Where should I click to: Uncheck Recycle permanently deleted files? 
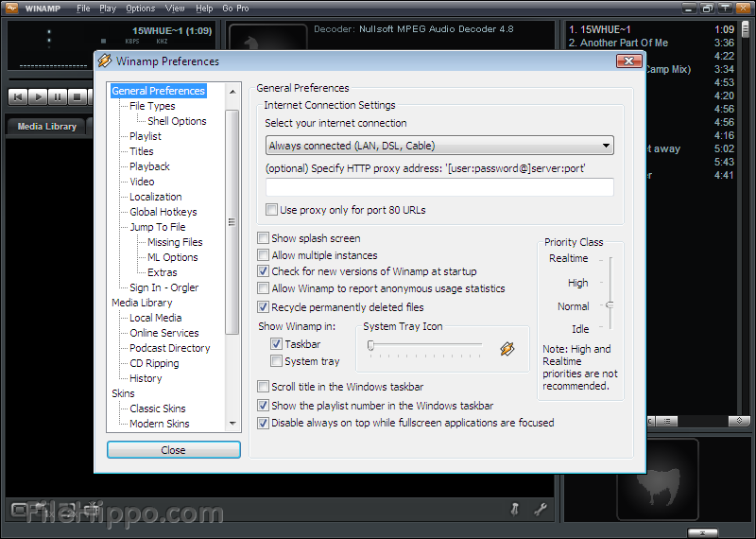263,307
